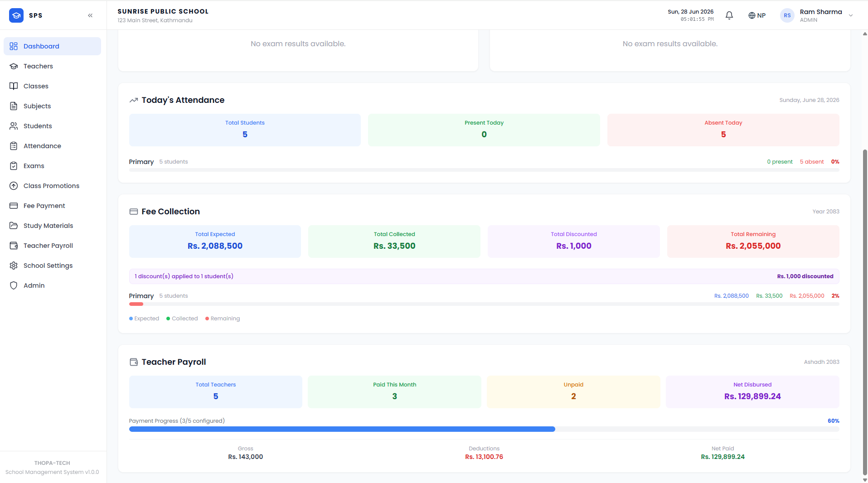Click the scrollbar down arrow
868x483 pixels.
pos(865,480)
